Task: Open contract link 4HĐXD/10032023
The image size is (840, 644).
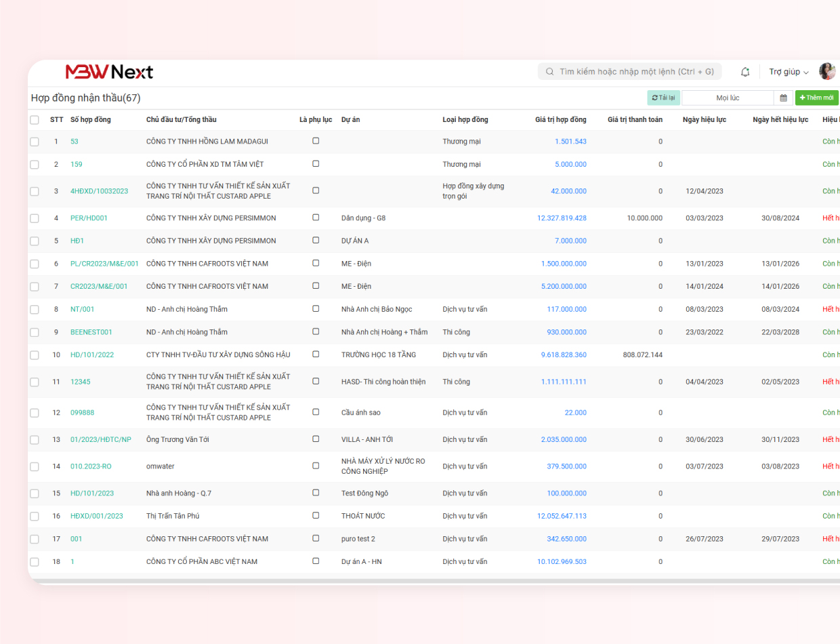Action: pyautogui.click(x=99, y=191)
